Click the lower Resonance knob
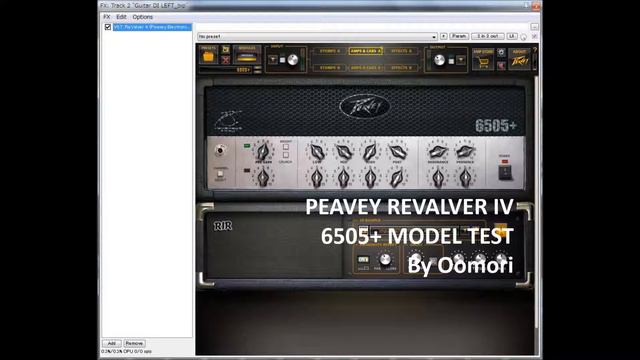This screenshot has height=360, width=640. [x=438, y=178]
